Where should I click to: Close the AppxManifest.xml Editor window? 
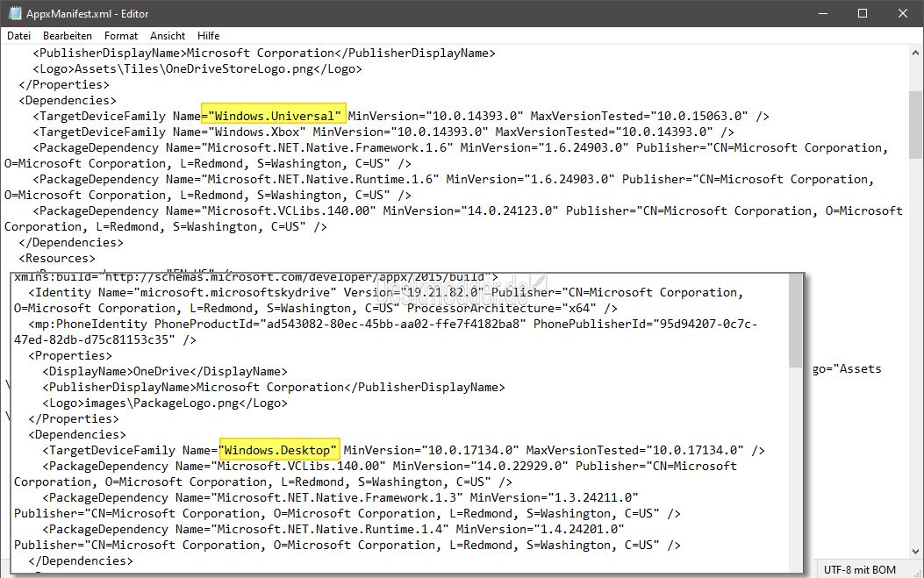click(x=903, y=13)
